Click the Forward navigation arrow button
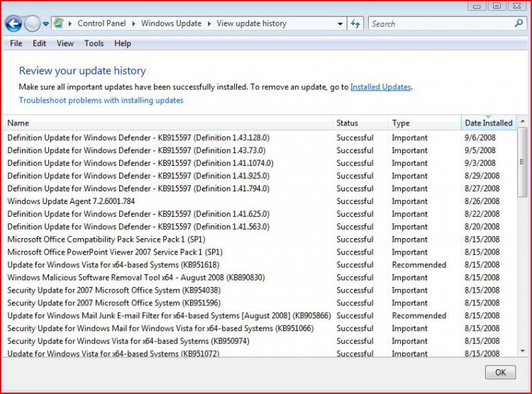Viewport: 532px width, 394px height. coord(33,23)
